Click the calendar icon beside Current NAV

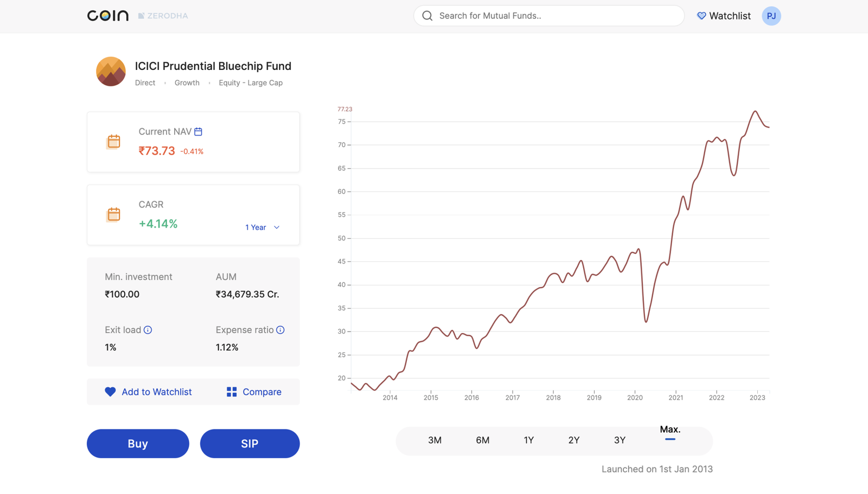198,131
